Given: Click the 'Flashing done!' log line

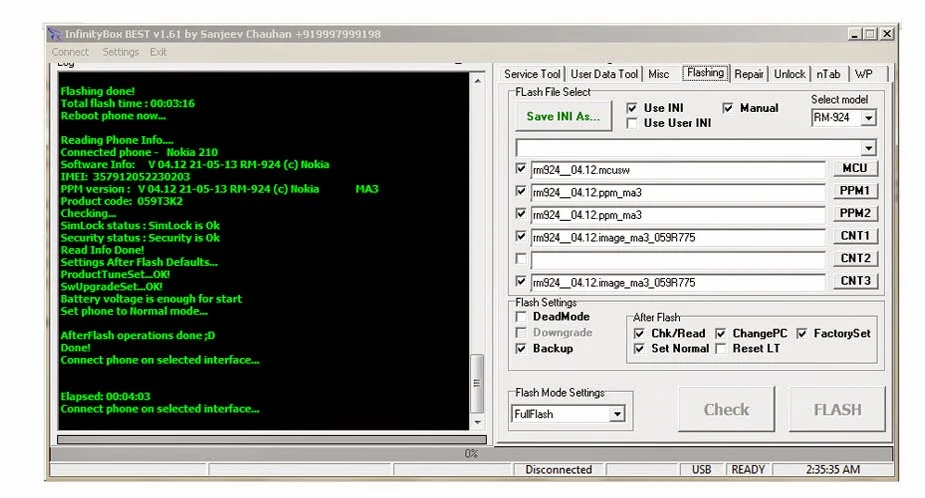Looking at the screenshot, I should (97, 91).
